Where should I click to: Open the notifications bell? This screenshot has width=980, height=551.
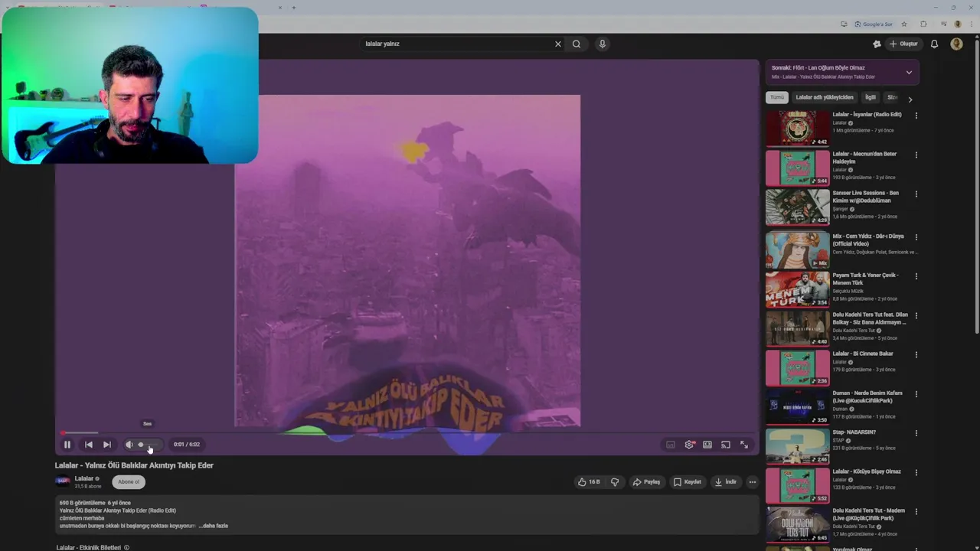[934, 44]
